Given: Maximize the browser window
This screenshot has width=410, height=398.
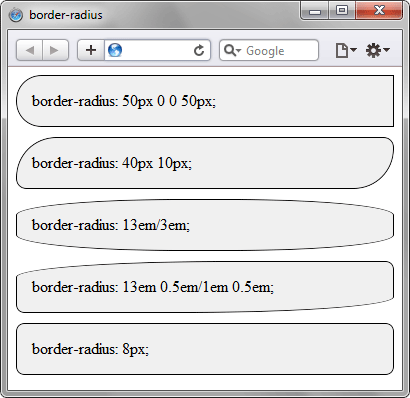Looking at the screenshot, I should pos(342,11).
